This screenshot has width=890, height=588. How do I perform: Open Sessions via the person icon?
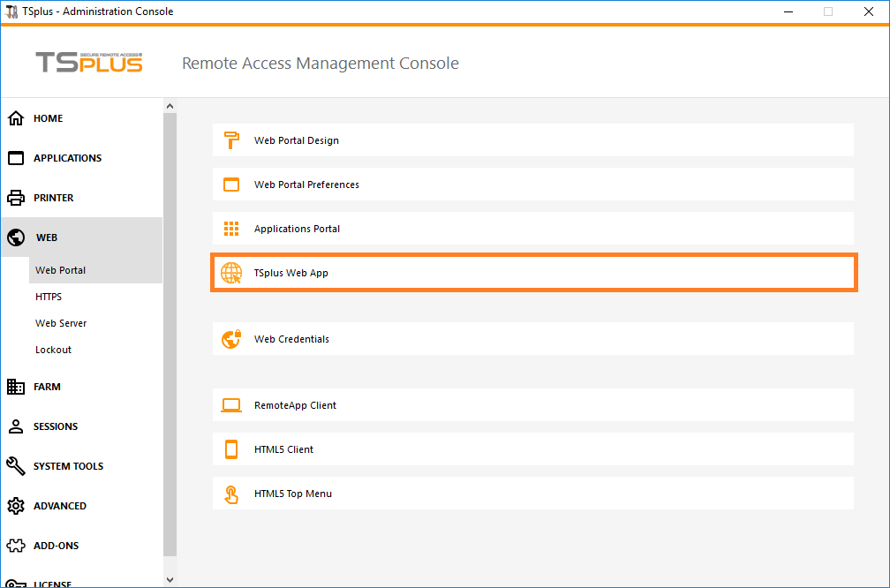16,426
